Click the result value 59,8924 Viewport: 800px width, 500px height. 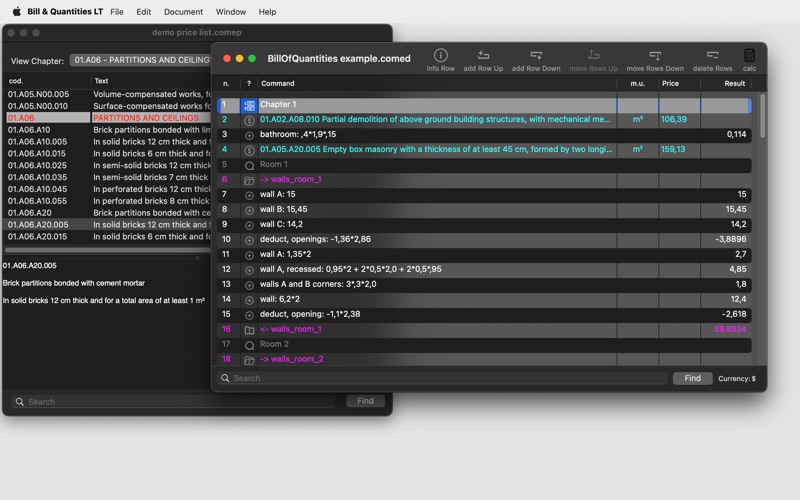coord(730,329)
